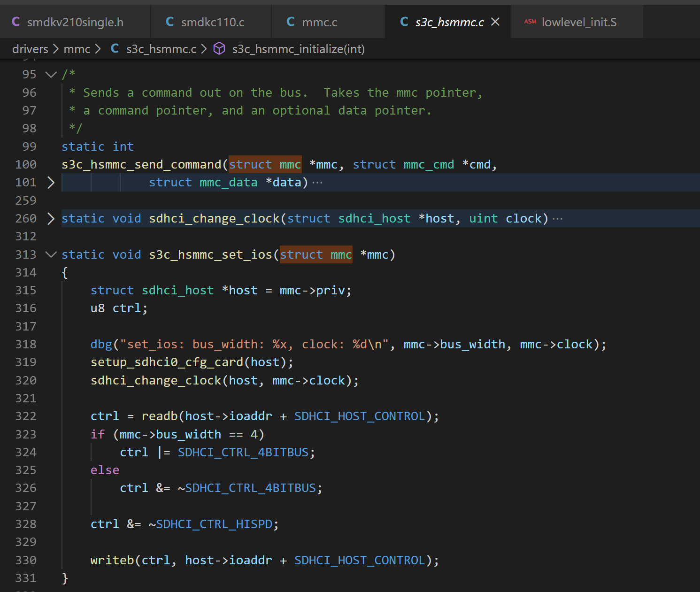Expand folded sdhci_change_clock function at line 260
700x592 pixels.
click(51, 218)
